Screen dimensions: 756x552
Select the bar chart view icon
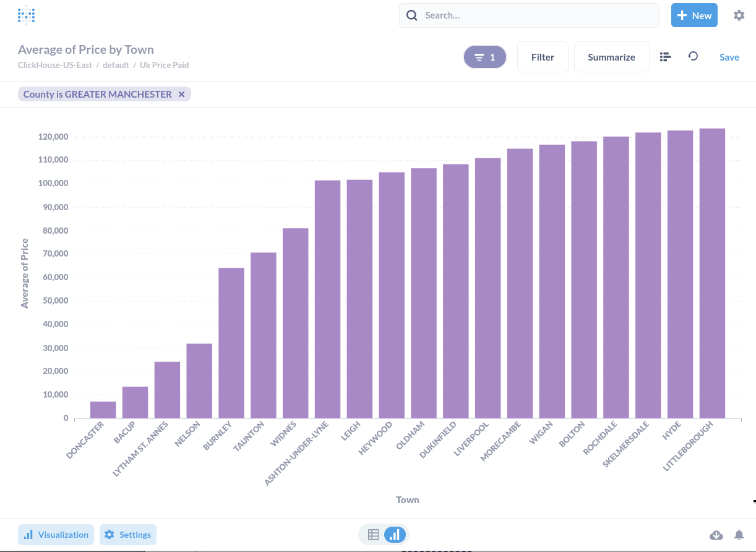(x=394, y=534)
